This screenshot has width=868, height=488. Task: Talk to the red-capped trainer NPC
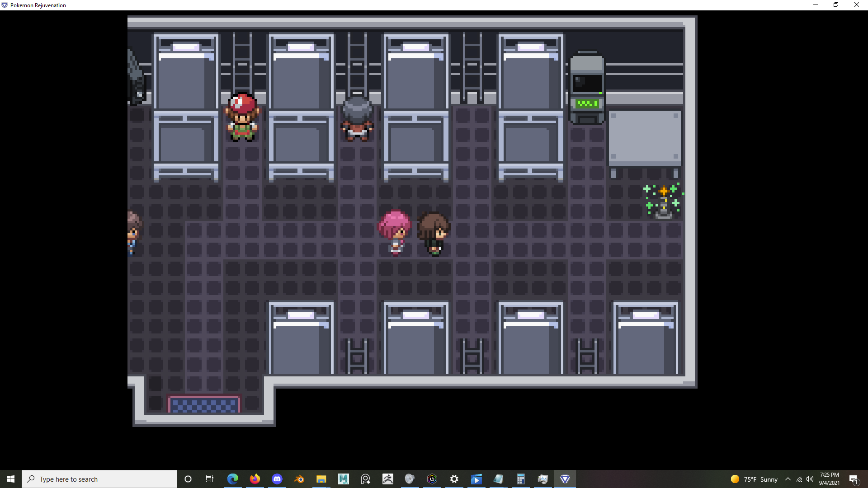(243, 117)
